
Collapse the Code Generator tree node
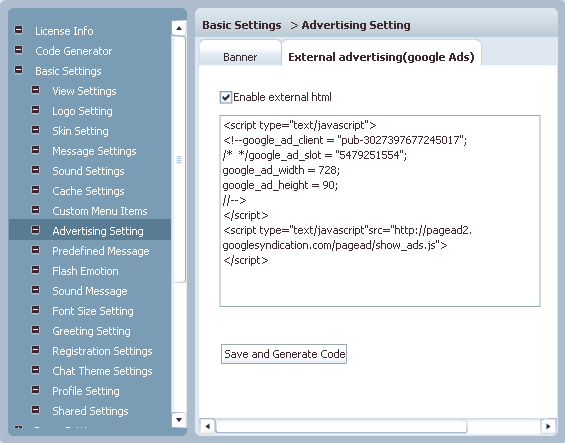tap(18, 50)
